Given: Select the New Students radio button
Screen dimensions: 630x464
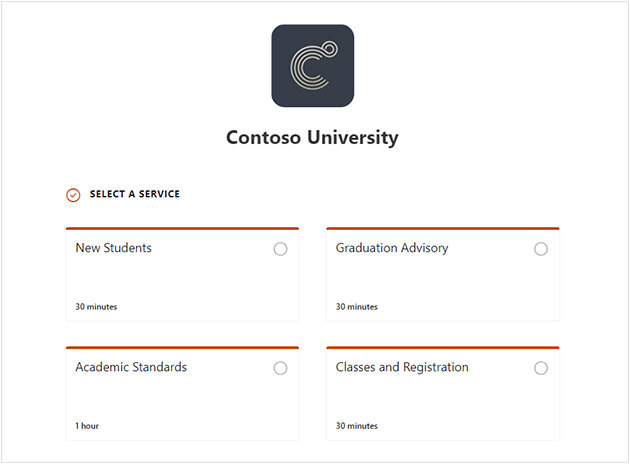Looking at the screenshot, I should [x=280, y=249].
